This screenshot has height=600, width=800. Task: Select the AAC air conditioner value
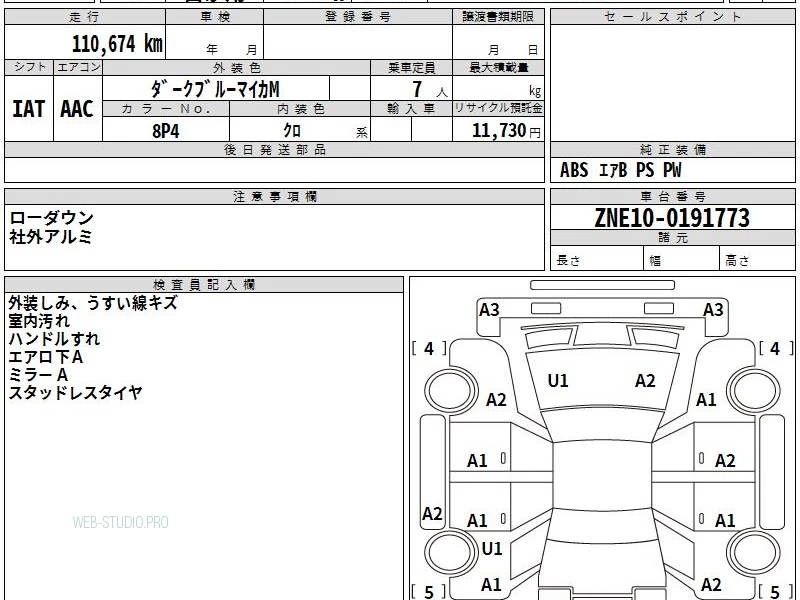(77, 109)
